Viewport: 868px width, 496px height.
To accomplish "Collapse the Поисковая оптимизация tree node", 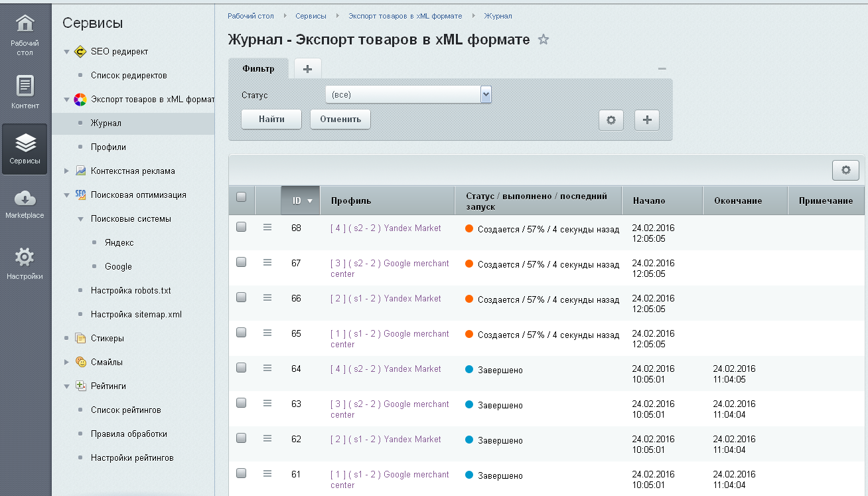I will (x=66, y=195).
